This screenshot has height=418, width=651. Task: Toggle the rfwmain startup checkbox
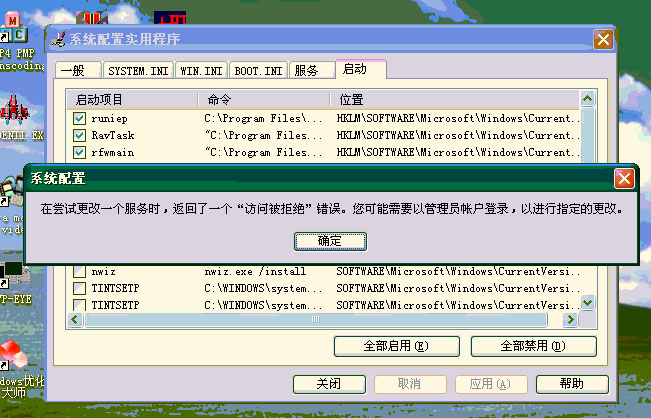pos(79,152)
